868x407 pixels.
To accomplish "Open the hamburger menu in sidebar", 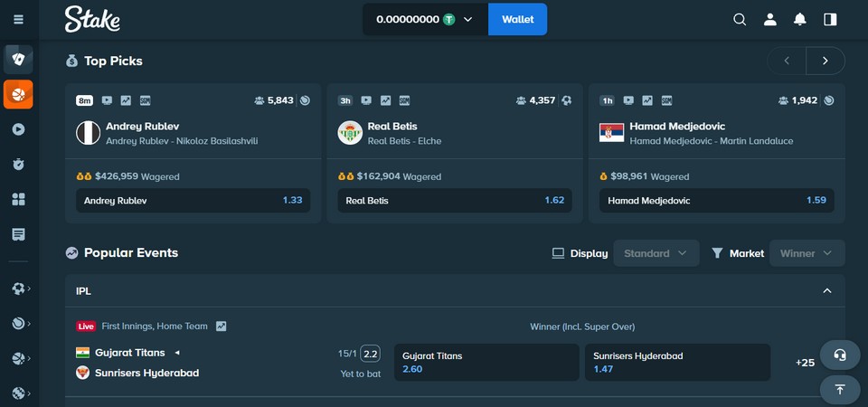I will point(18,19).
